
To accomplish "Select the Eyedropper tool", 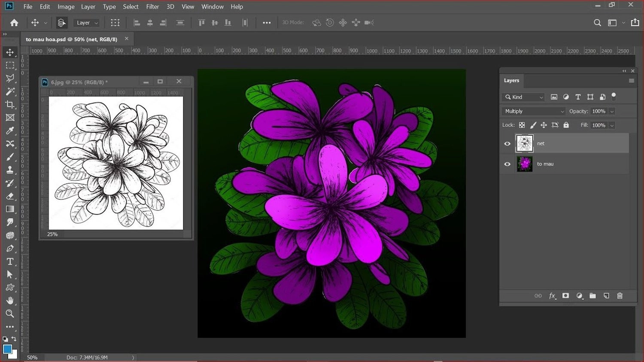I will [x=10, y=131].
